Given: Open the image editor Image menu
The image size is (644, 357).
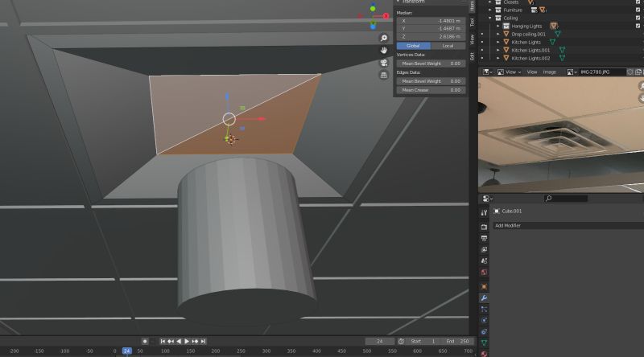Looking at the screenshot, I should 549,72.
